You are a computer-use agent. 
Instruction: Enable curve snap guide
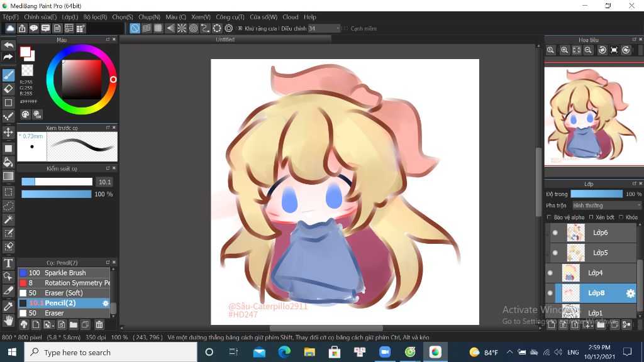(x=205, y=28)
